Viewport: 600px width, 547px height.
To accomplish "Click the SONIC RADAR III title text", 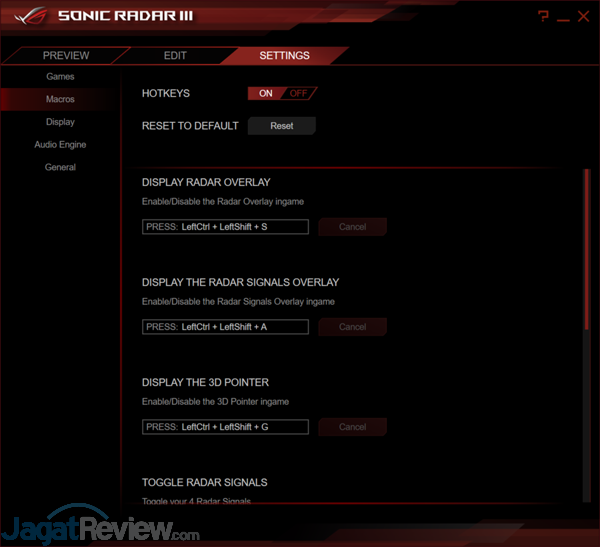I will pos(126,16).
